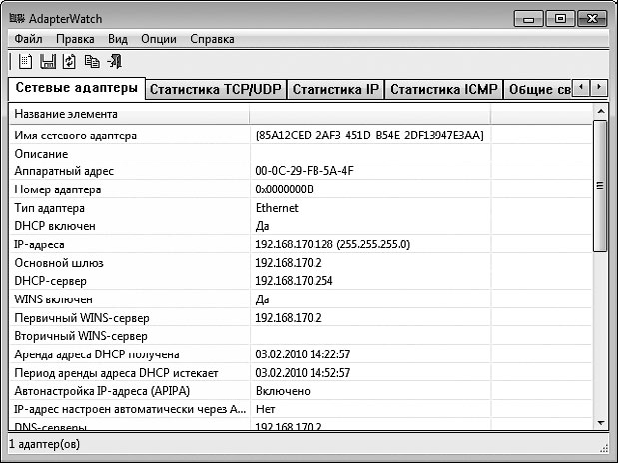The height and width of the screenshot is (463, 618).
Task: Open the Статистика ICMP tab
Action: click(x=443, y=90)
